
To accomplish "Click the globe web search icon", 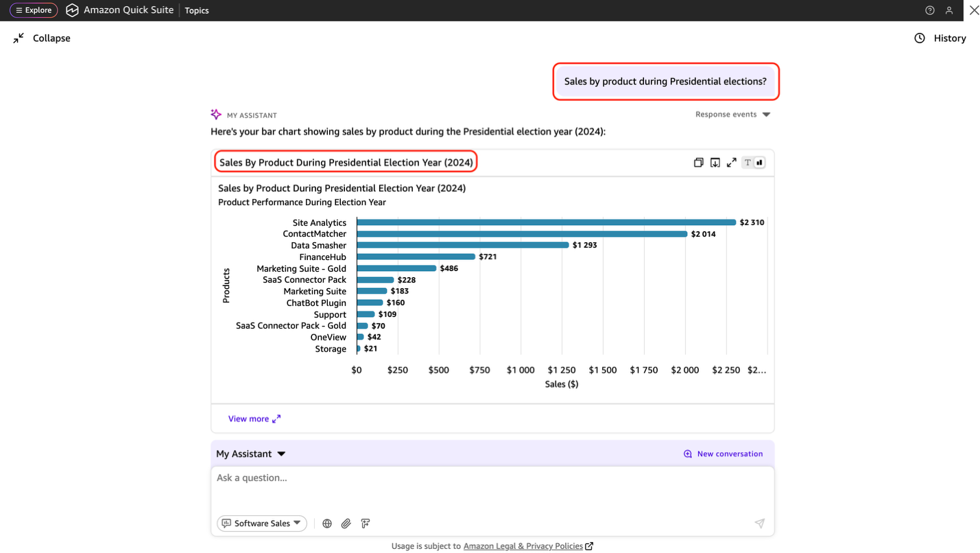I will [327, 523].
